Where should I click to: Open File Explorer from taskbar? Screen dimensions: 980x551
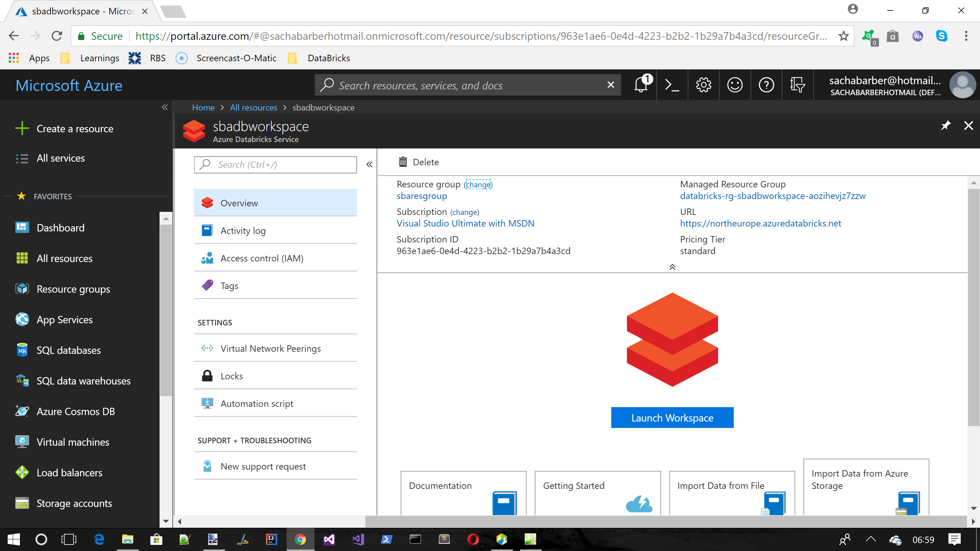[127, 539]
